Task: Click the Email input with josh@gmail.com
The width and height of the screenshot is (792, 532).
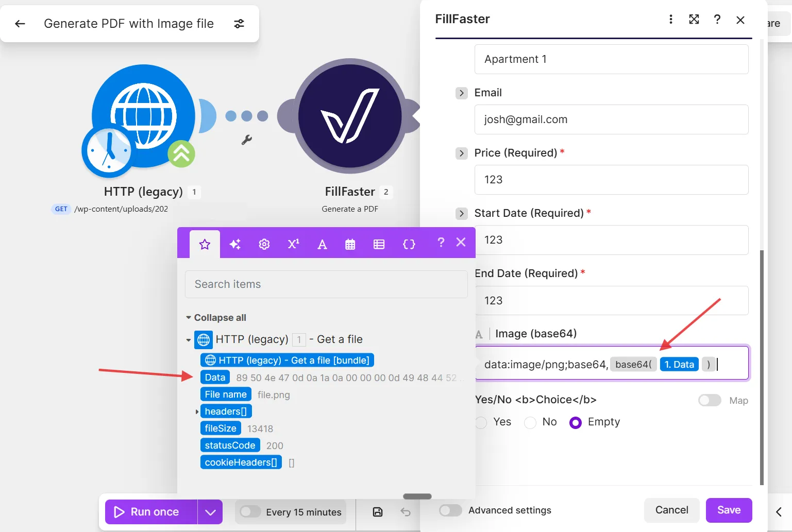Action: point(611,119)
